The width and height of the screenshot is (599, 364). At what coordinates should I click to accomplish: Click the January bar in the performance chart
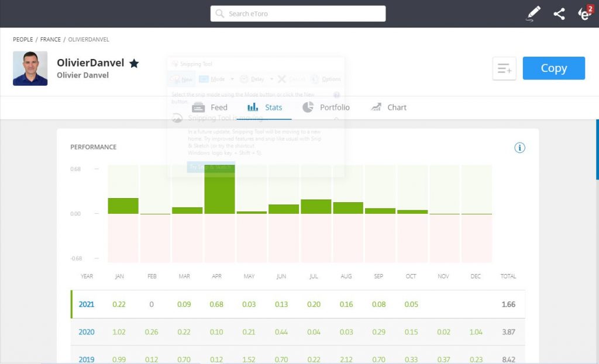coord(123,206)
